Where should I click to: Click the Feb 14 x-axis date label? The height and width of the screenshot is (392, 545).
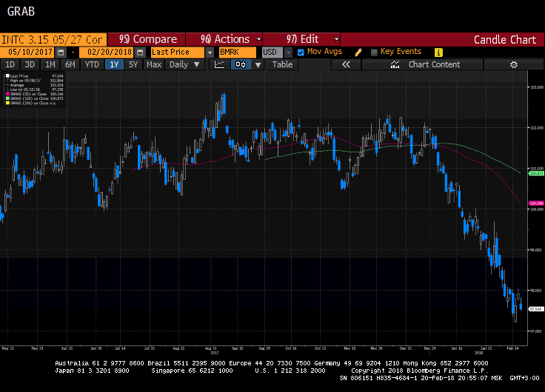click(x=512, y=348)
